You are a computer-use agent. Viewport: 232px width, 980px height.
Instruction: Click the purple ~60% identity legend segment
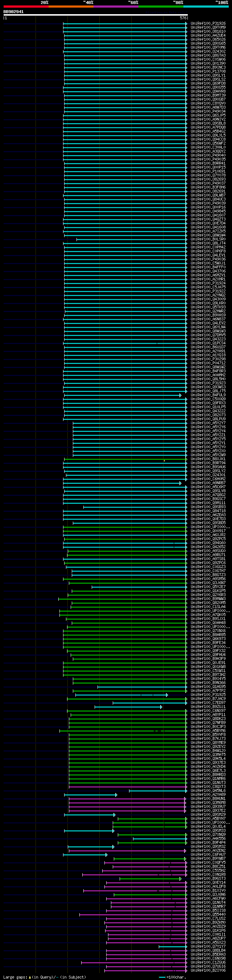(116, 7)
